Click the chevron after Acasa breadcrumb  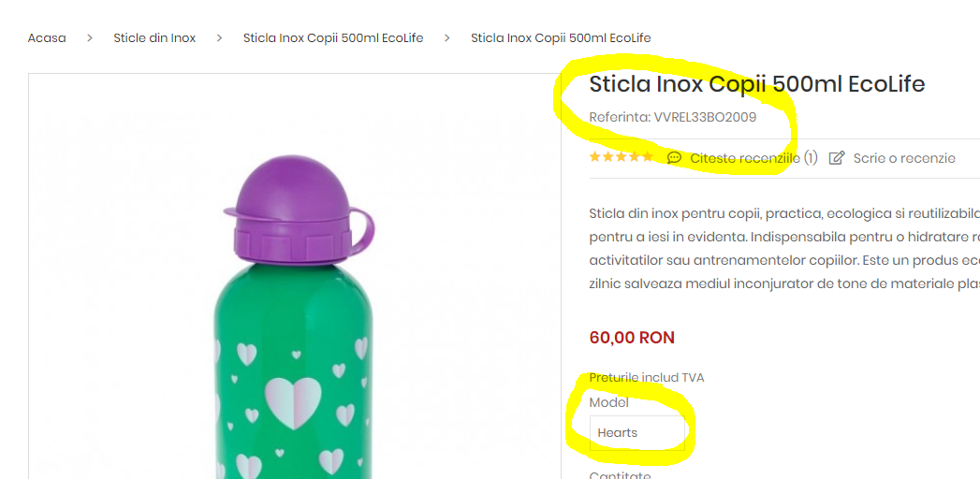point(90,38)
